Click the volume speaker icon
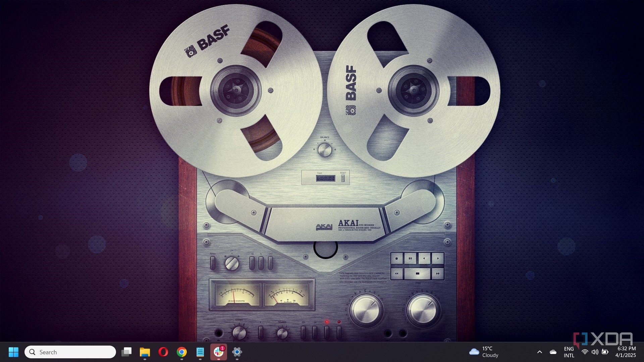 click(595, 352)
